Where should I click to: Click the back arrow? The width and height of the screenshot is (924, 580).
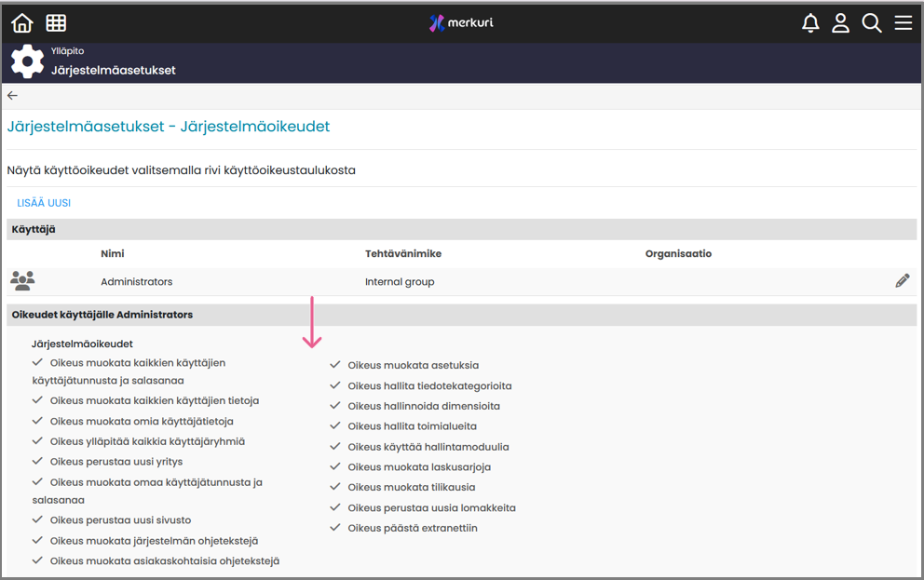12,96
